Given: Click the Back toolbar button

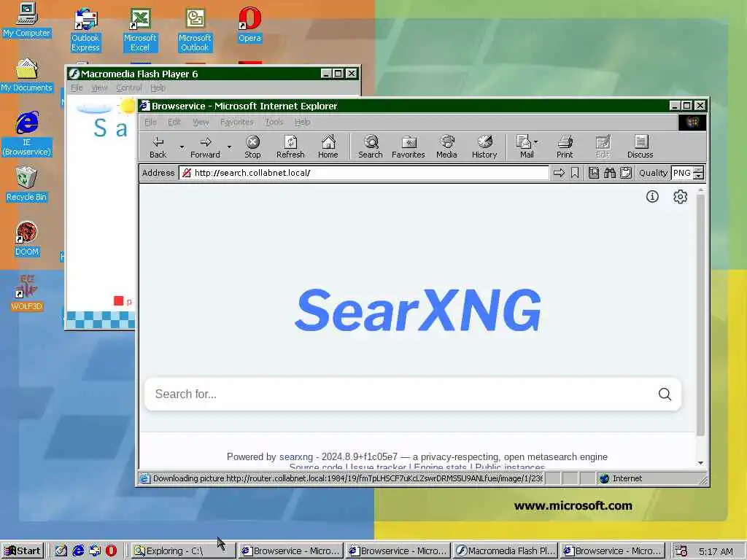Looking at the screenshot, I should click(x=158, y=147).
